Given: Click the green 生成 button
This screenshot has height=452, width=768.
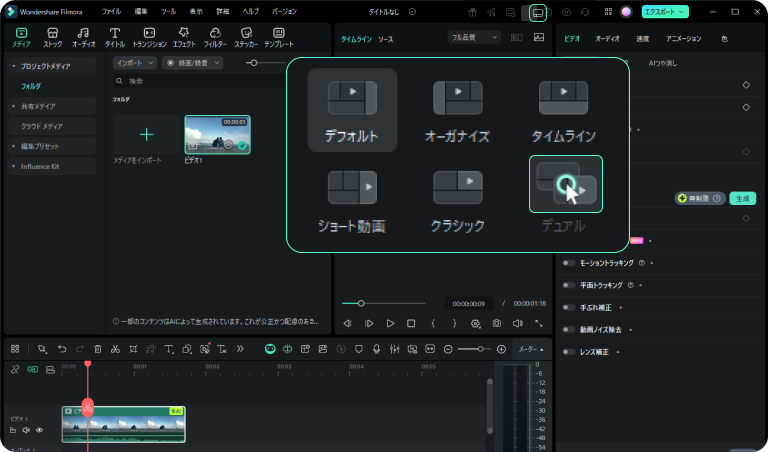Looking at the screenshot, I should [742, 198].
